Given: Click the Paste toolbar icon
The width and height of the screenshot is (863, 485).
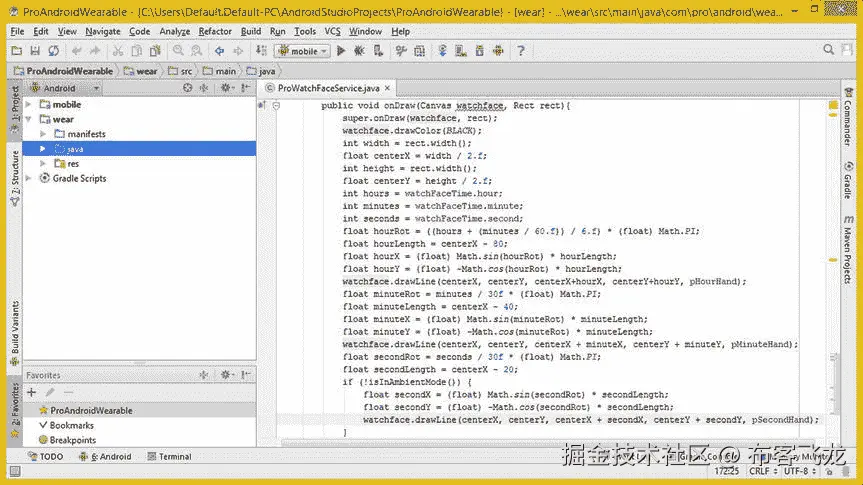Looking at the screenshot, I should (x=155, y=51).
